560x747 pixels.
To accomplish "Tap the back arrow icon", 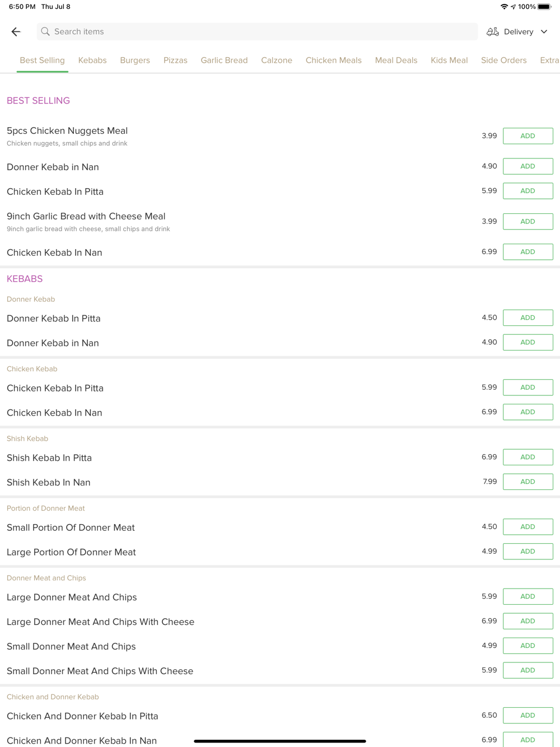I will click(16, 32).
